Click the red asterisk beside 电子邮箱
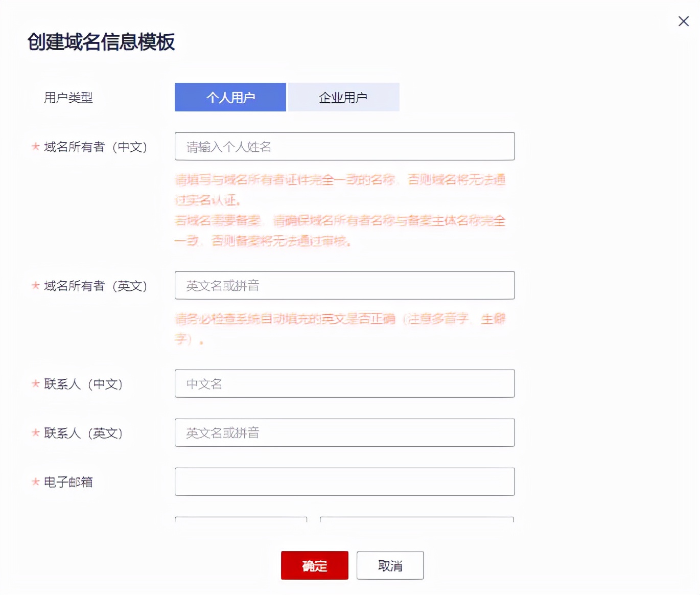700x595 pixels. (35, 482)
